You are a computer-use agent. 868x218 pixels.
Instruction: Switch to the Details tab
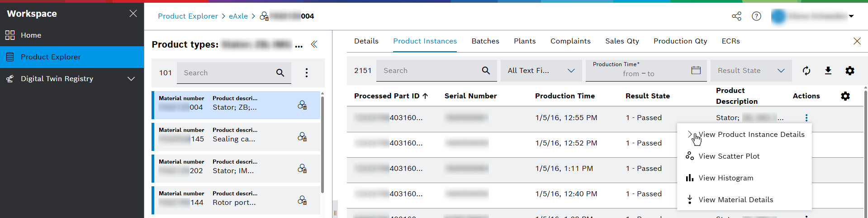point(366,41)
